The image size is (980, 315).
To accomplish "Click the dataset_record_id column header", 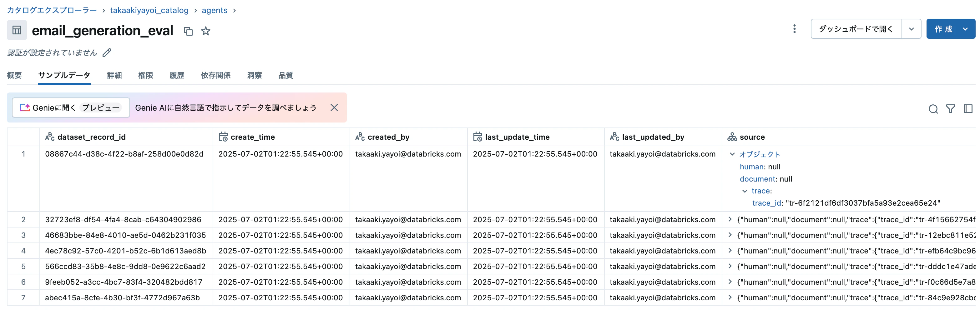I will click(x=126, y=137).
